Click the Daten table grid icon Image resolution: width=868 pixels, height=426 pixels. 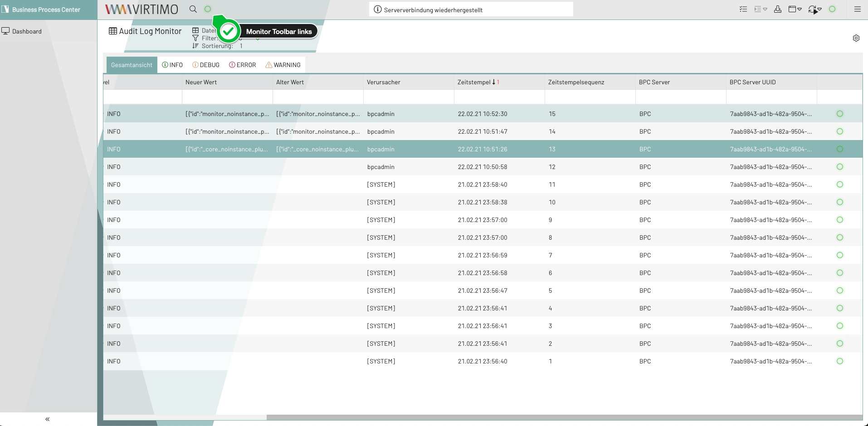point(195,30)
